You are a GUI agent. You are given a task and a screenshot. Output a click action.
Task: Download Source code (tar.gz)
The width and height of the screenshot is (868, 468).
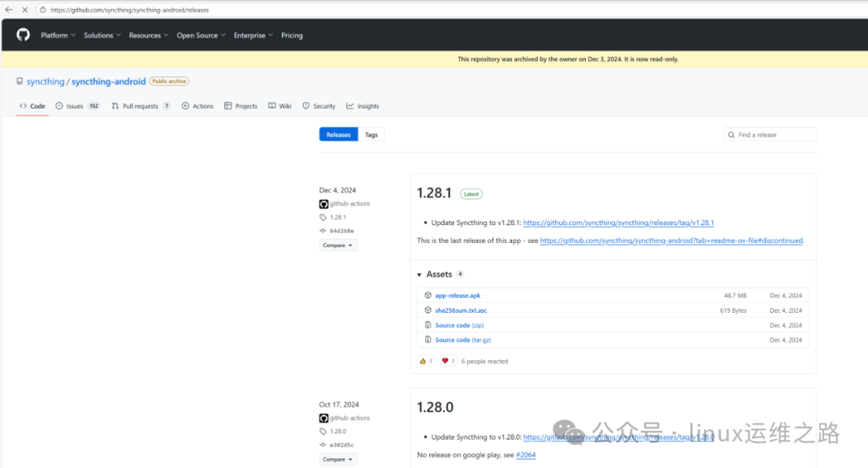463,339
